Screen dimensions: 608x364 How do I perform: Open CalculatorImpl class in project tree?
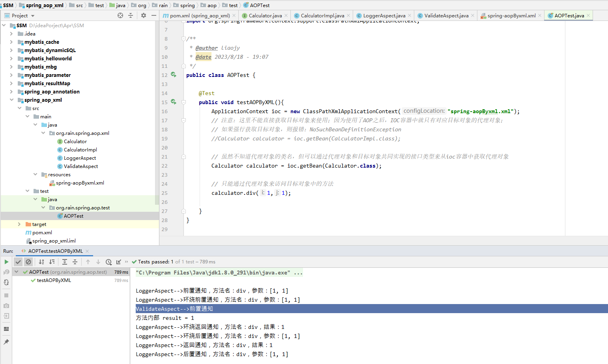tap(80, 150)
